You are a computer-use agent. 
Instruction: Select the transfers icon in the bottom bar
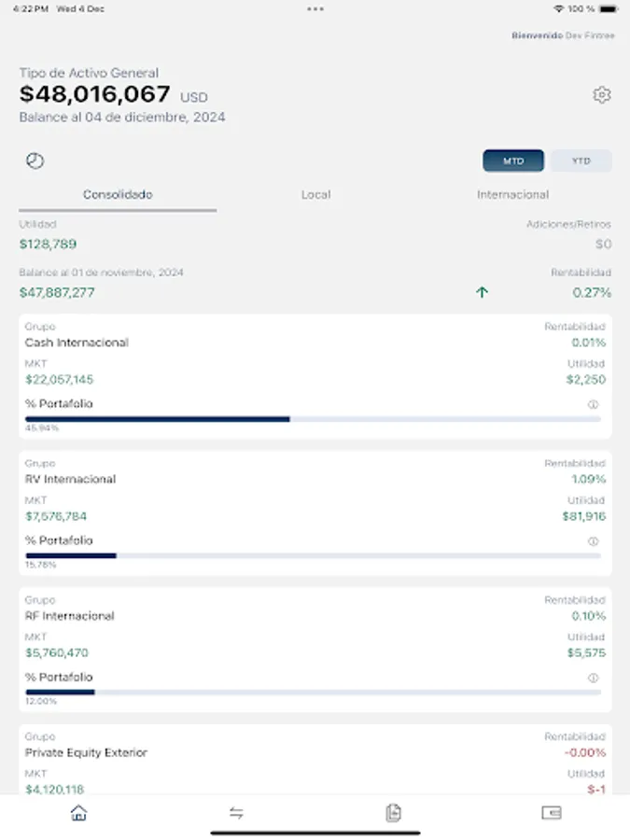[x=236, y=813]
